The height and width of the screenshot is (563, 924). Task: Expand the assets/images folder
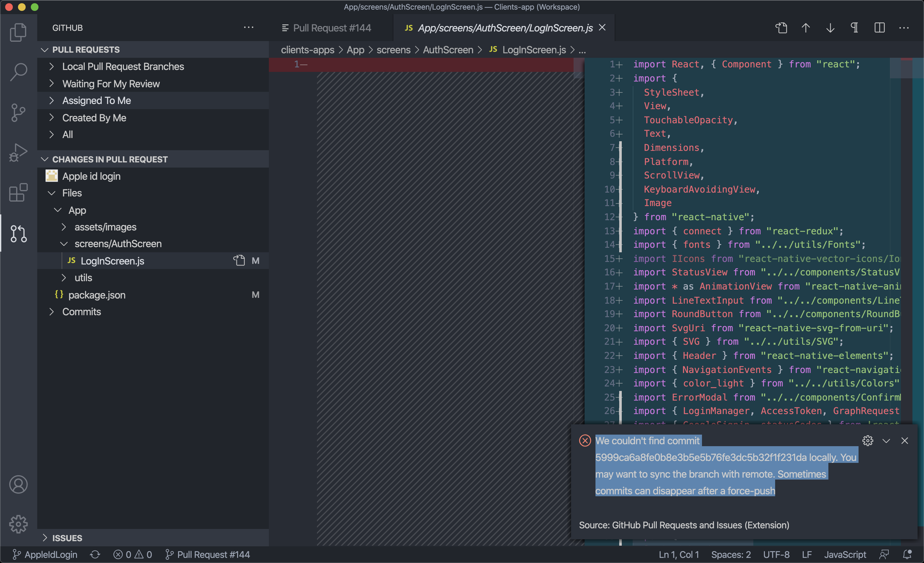[x=153, y=227]
